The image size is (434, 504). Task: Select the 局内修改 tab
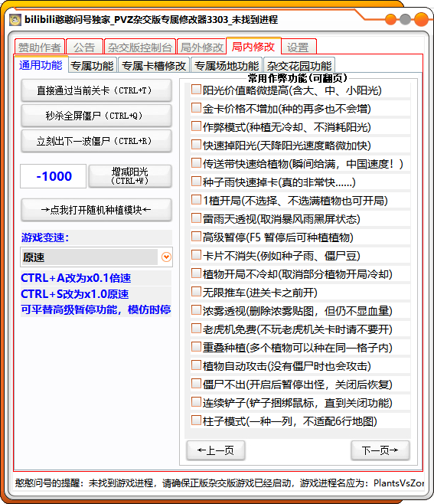253,47
